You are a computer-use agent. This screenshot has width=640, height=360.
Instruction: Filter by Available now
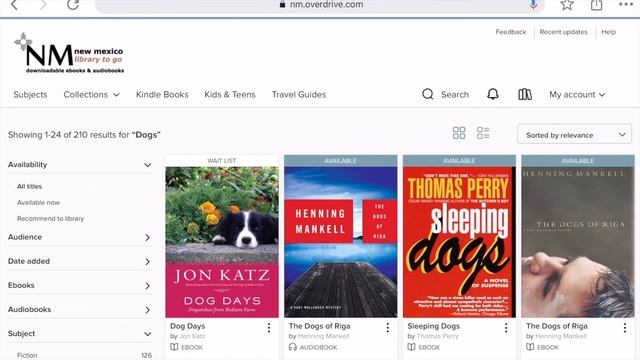click(x=38, y=202)
